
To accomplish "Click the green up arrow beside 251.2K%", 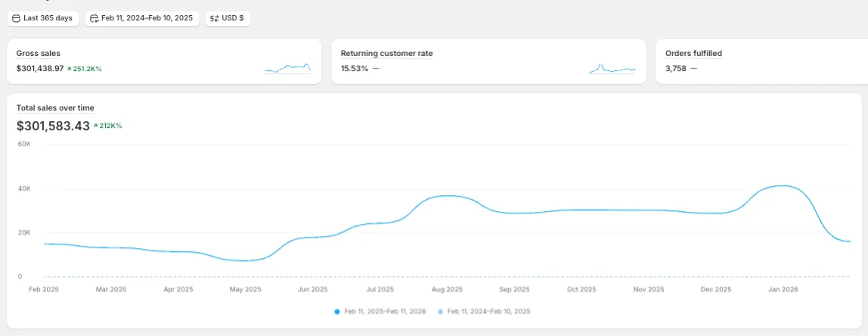I will [x=69, y=69].
